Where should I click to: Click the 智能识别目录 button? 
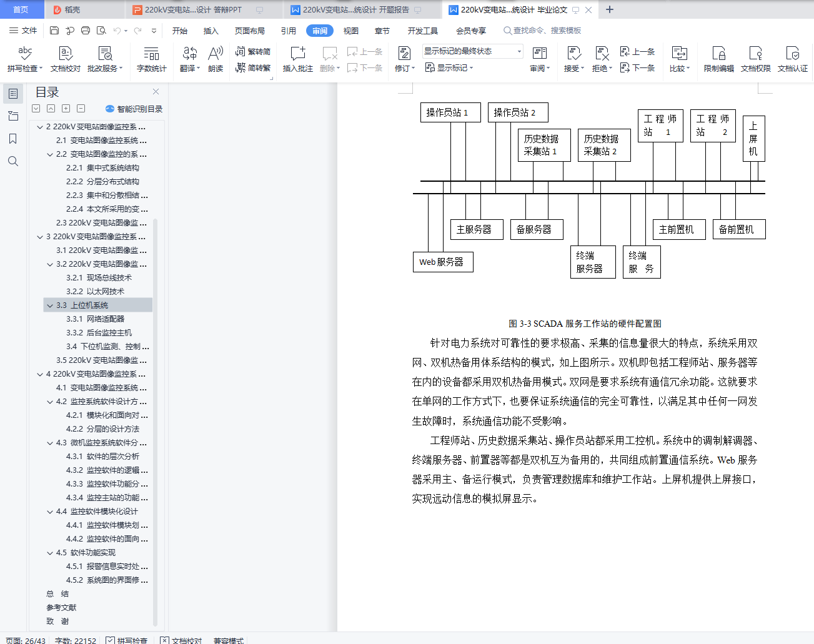(x=134, y=109)
